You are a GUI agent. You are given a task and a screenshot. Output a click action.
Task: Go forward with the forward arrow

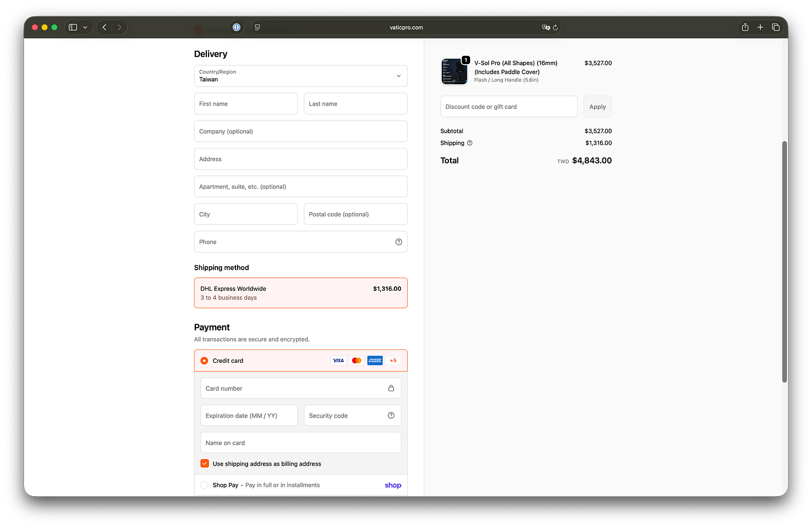[119, 27]
